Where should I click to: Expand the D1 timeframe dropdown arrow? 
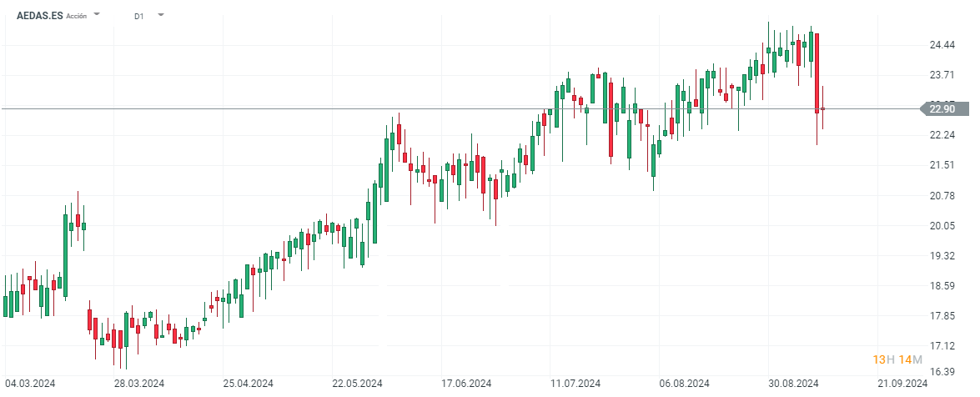pyautogui.click(x=160, y=14)
